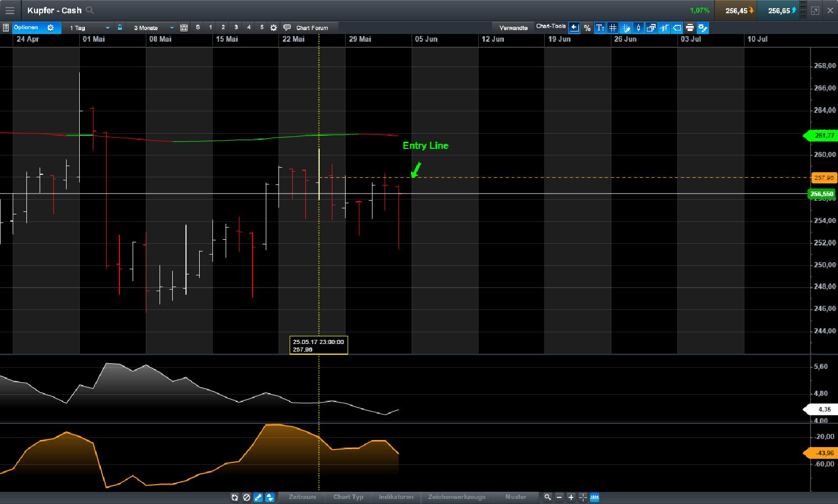Open the Indikatoren menu
The width and height of the screenshot is (838, 504).
pos(396,497)
